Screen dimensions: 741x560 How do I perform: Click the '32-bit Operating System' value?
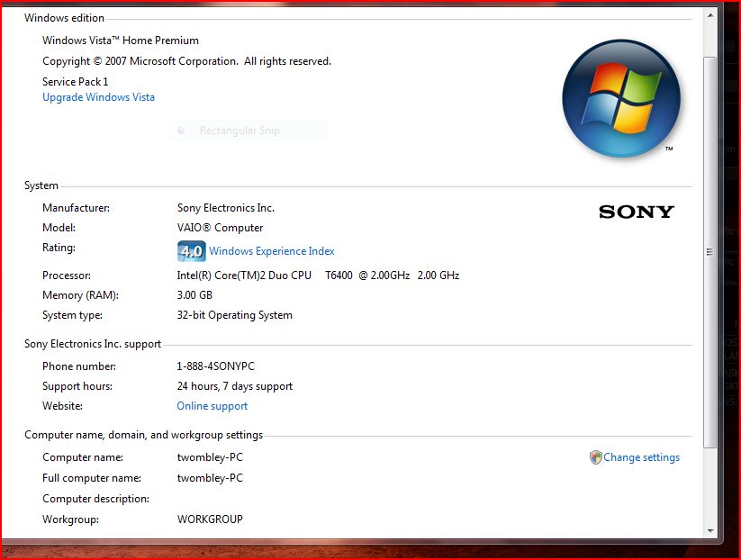[x=234, y=315]
